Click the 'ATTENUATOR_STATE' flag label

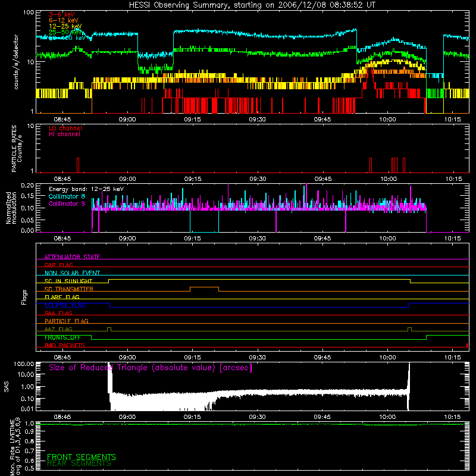pos(72,257)
